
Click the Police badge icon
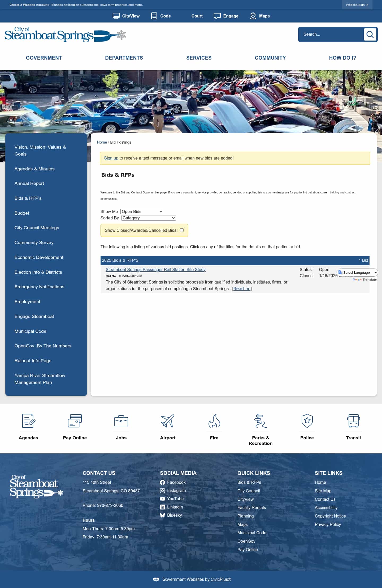(307, 421)
